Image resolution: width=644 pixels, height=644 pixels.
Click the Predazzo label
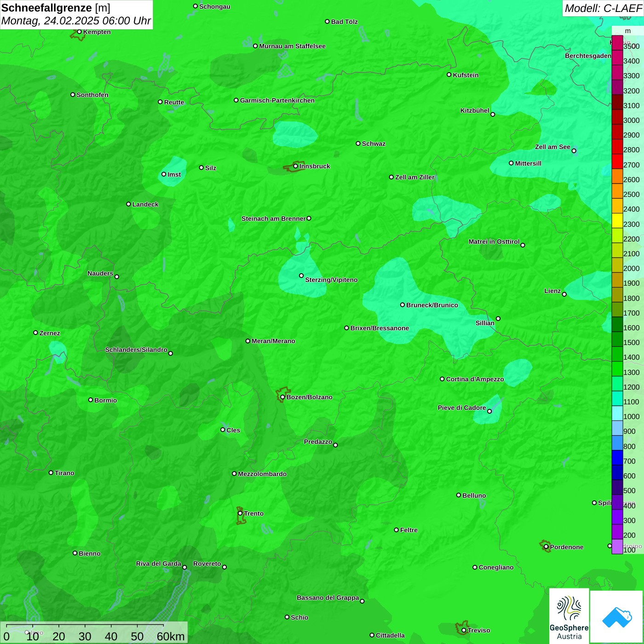coord(318,442)
